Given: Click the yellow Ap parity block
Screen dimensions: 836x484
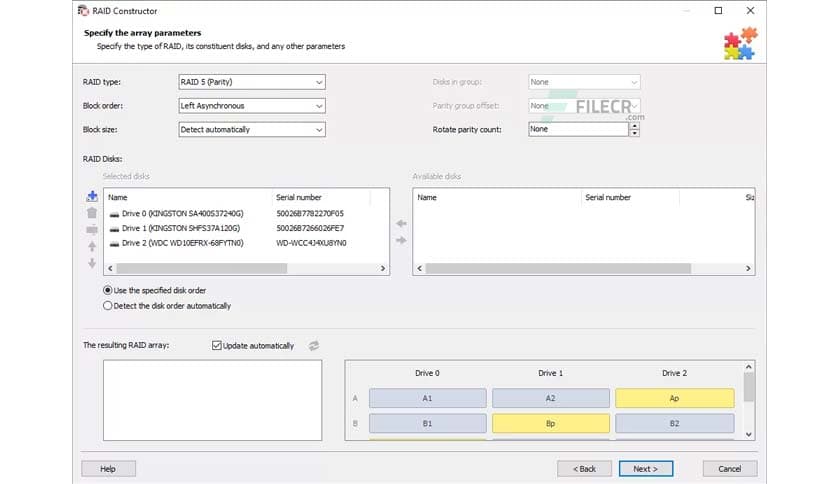Looking at the screenshot, I should tap(674, 398).
